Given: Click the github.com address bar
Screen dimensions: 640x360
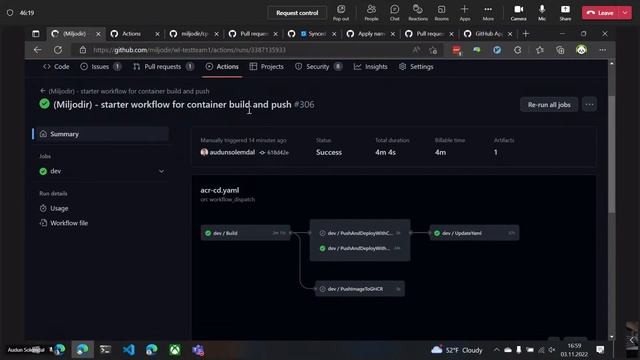Looking at the screenshot, I should 245,50.
